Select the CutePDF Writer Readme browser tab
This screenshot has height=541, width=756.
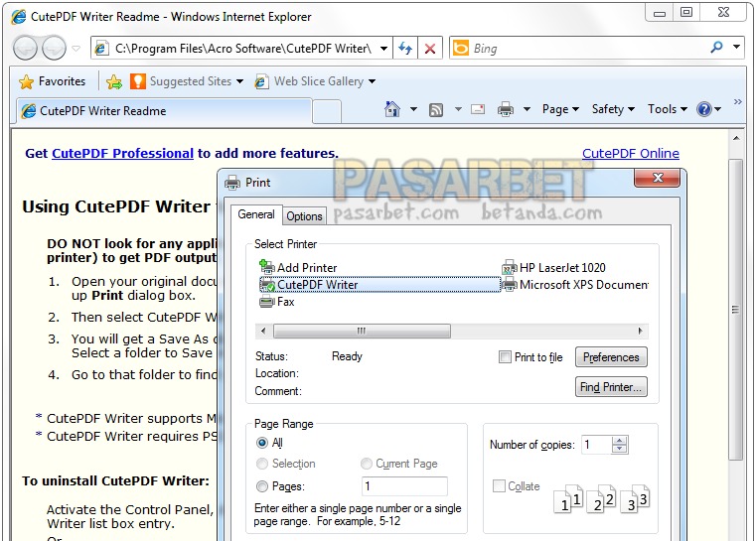click(x=164, y=111)
